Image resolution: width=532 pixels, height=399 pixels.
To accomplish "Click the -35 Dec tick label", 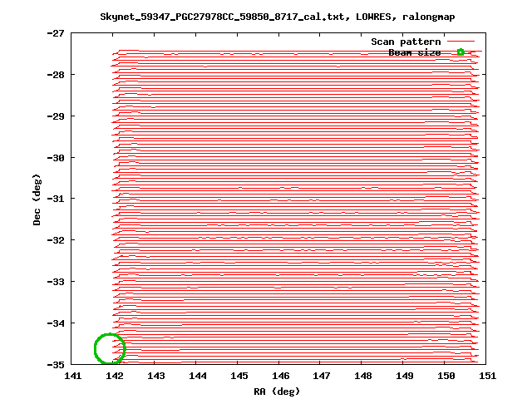I will (x=56, y=365).
